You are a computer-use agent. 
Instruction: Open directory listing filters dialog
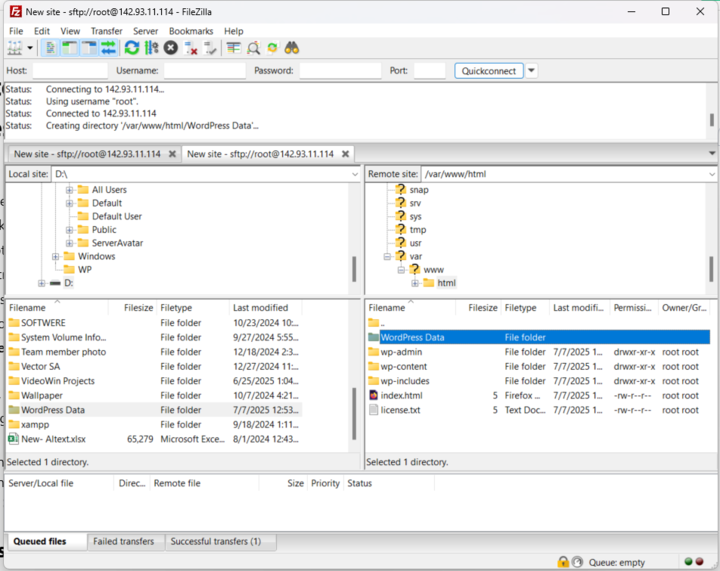coord(234,48)
